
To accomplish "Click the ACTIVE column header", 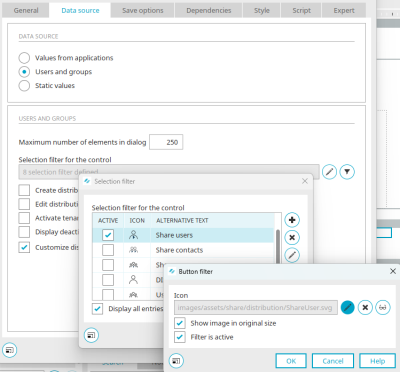I will pyautogui.click(x=108, y=220).
